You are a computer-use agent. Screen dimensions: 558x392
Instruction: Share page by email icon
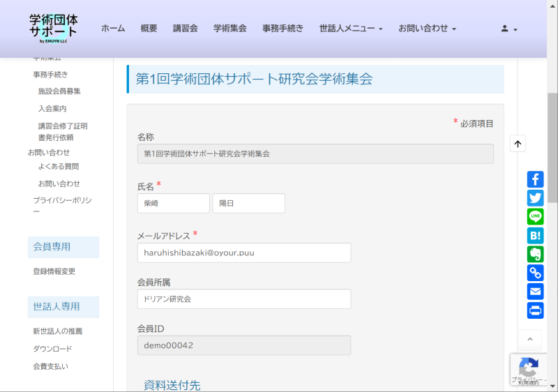535,292
